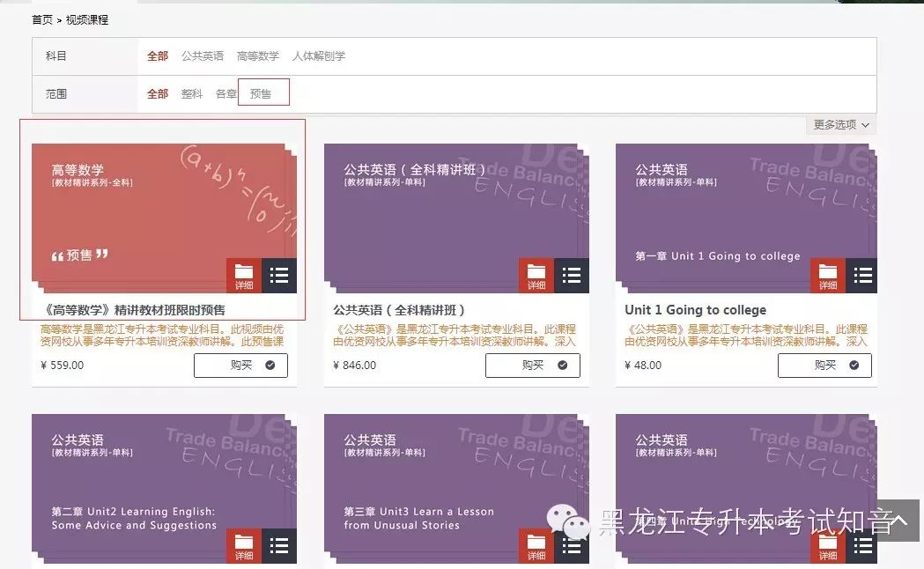Click the ¥ 559.00 price text
This screenshot has width=924, height=569.
[x=62, y=366]
